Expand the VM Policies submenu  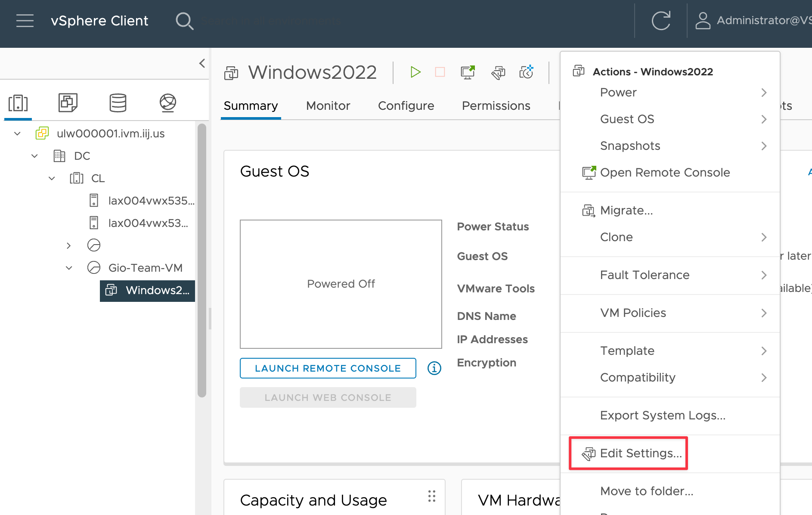coord(670,313)
